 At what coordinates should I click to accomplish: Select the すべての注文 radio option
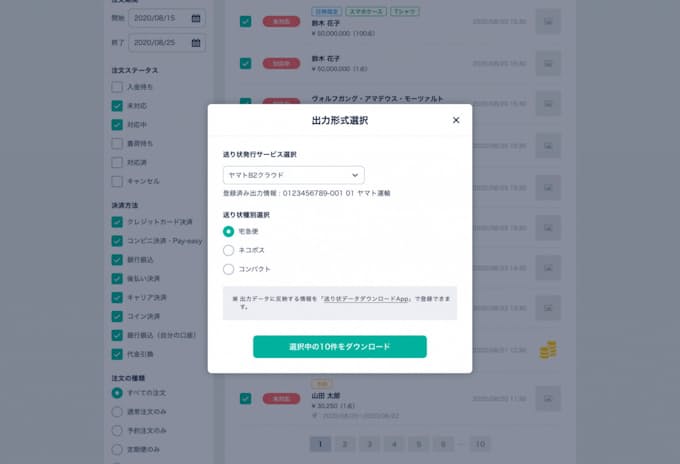(117, 393)
